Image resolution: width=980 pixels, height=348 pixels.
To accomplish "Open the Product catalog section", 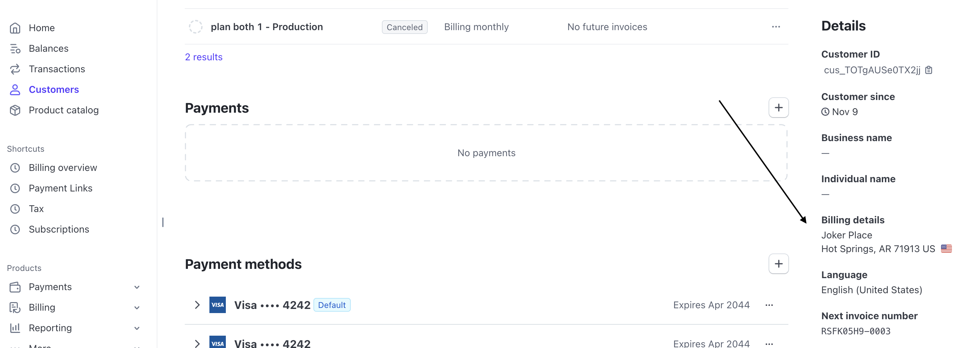I will pyautogui.click(x=63, y=110).
